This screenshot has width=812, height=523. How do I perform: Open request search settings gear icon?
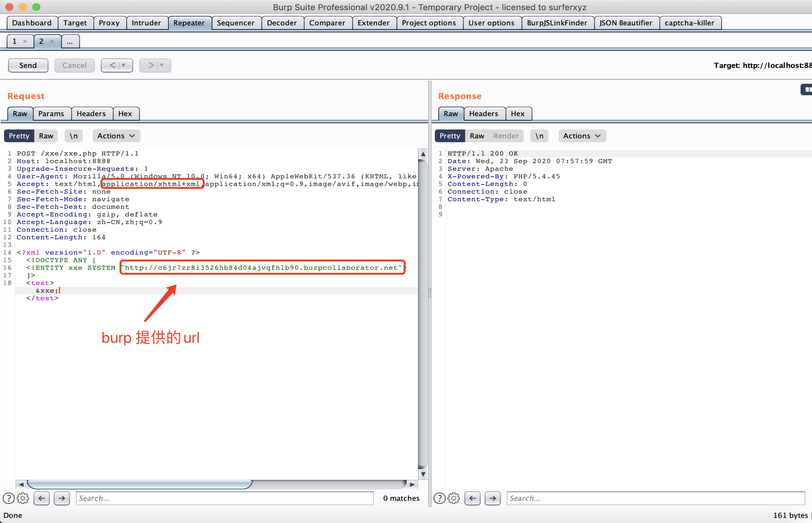(x=23, y=498)
